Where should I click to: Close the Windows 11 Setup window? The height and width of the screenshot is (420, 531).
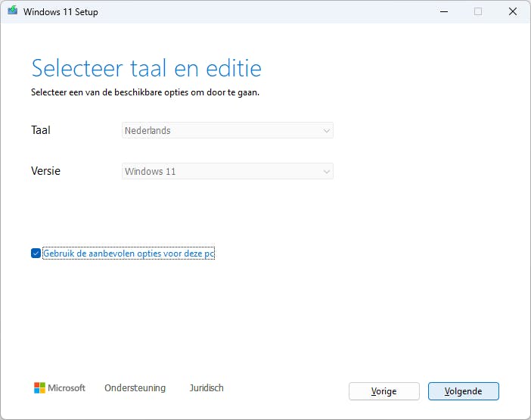tap(513, 12)
